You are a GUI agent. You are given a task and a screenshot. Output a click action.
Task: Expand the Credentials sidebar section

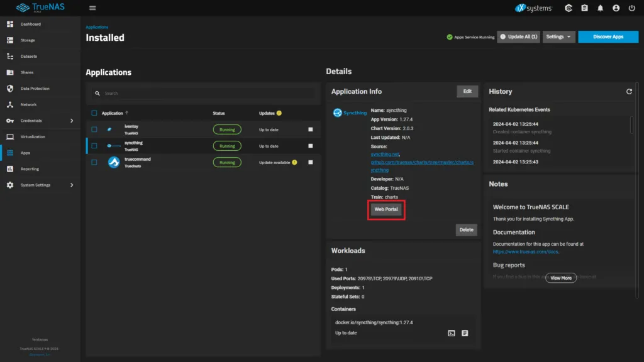[36, 120]
